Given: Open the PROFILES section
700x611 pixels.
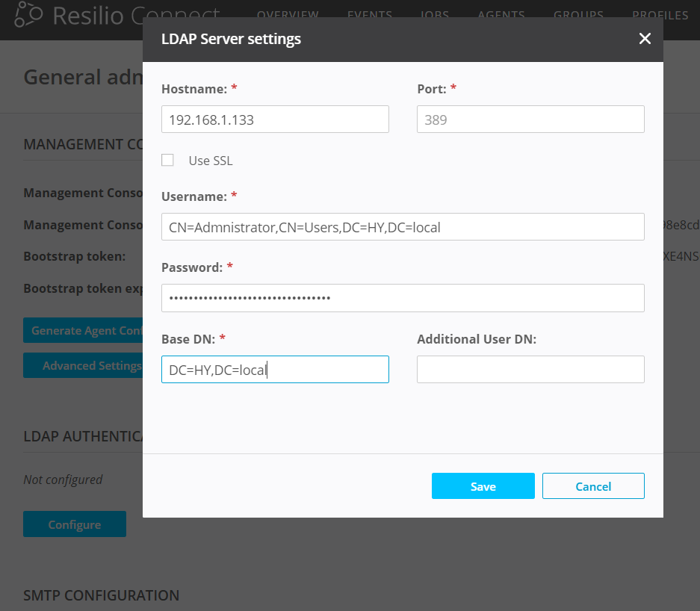Looking at the screenshot, I should (x=660, y=15).
